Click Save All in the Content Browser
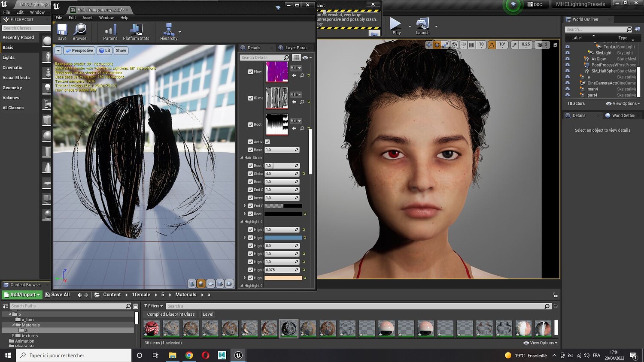 click(x=57, y=295)
